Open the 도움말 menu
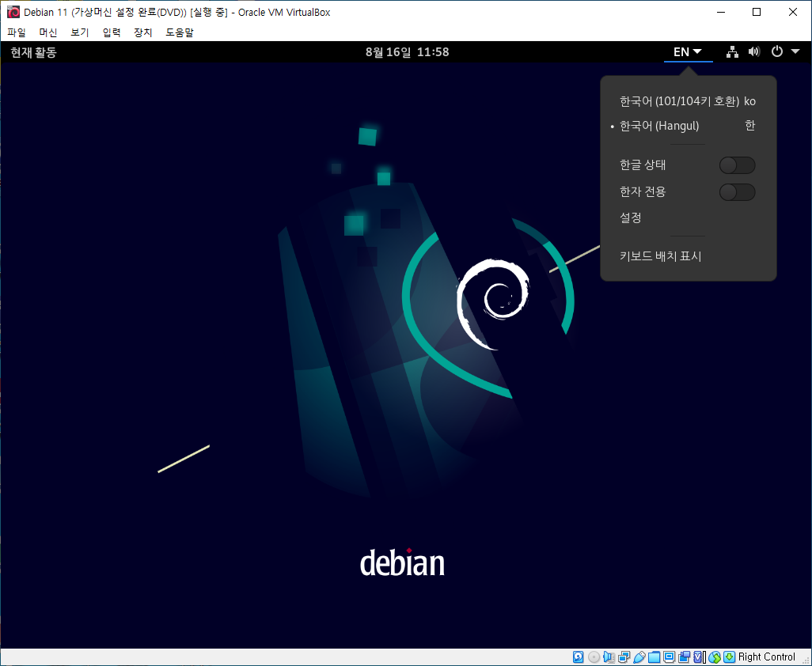This screenshot has height=666, width=812. tap(179, 32)
